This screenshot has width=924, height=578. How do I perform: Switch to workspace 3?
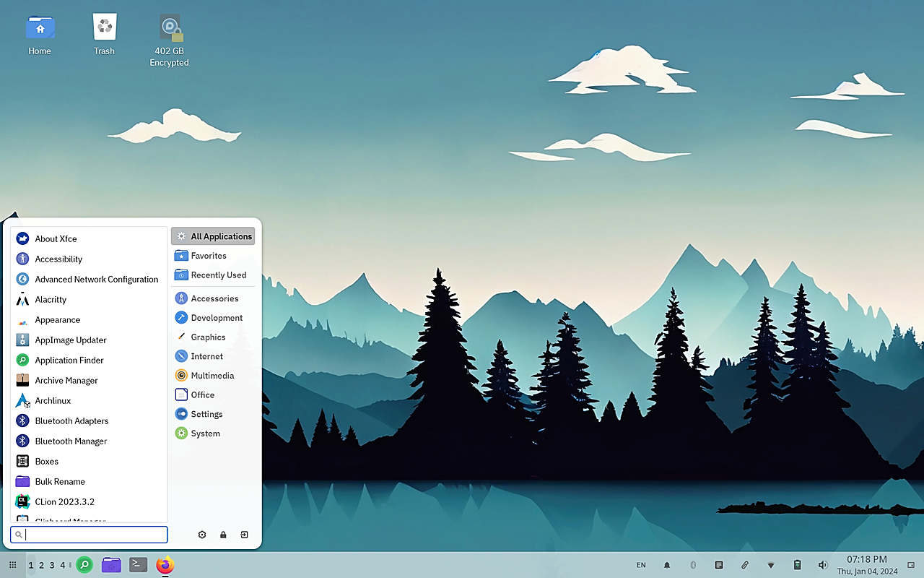[x=52, y=565]
